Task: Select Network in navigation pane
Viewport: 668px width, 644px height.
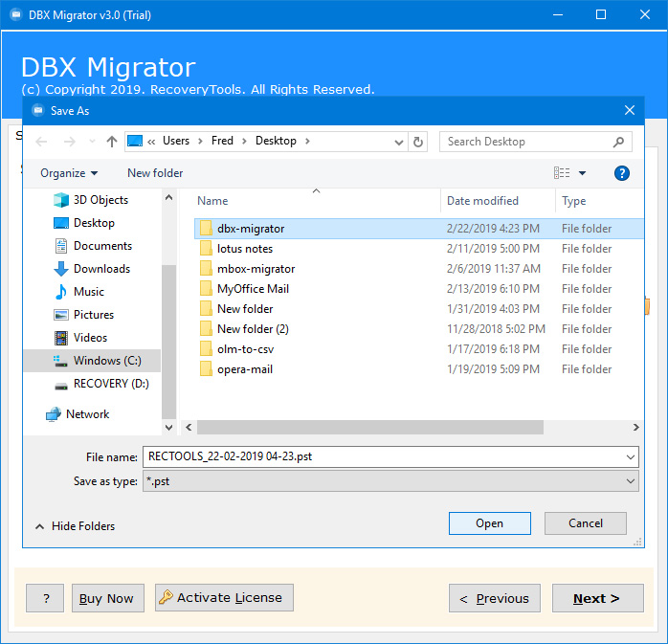Action: 78,414
